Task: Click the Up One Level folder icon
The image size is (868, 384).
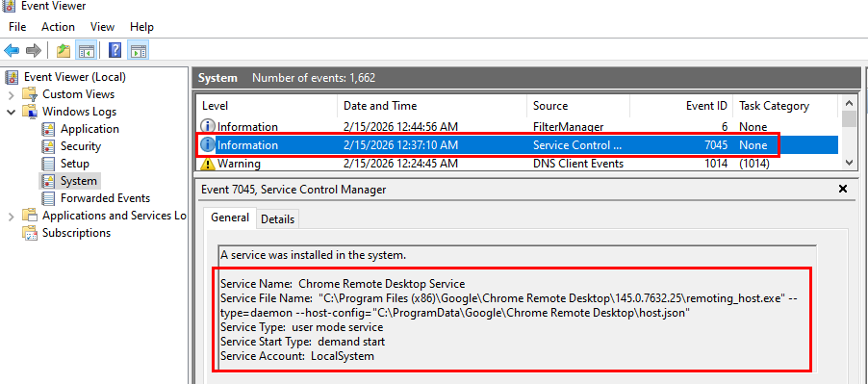Action: point(64,51)
